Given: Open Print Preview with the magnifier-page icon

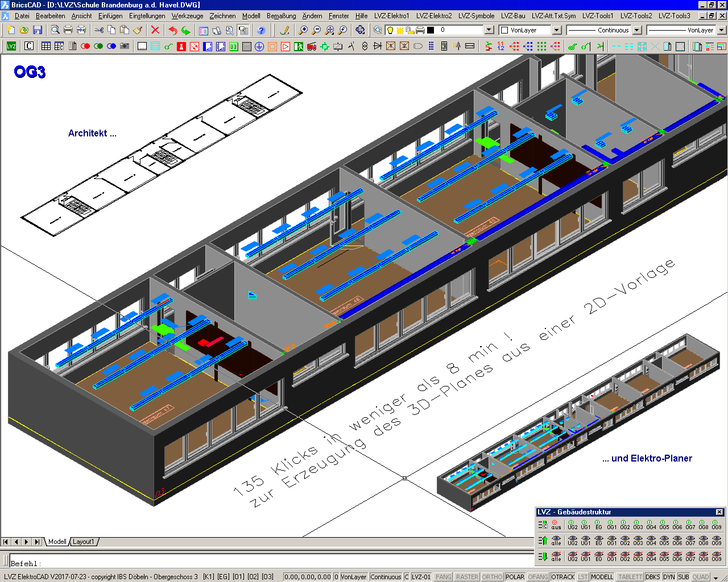Looking at the screenshot, I should tap(55, 30).
